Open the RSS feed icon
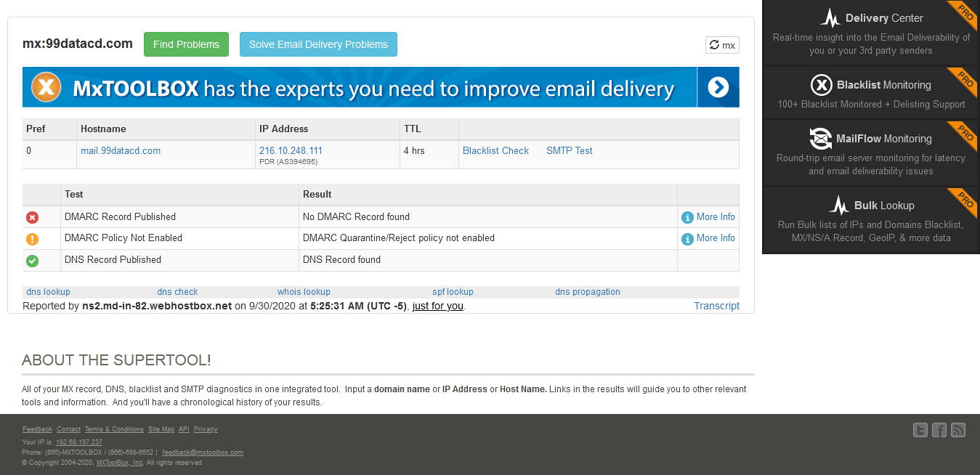 (x=958, y=430)
